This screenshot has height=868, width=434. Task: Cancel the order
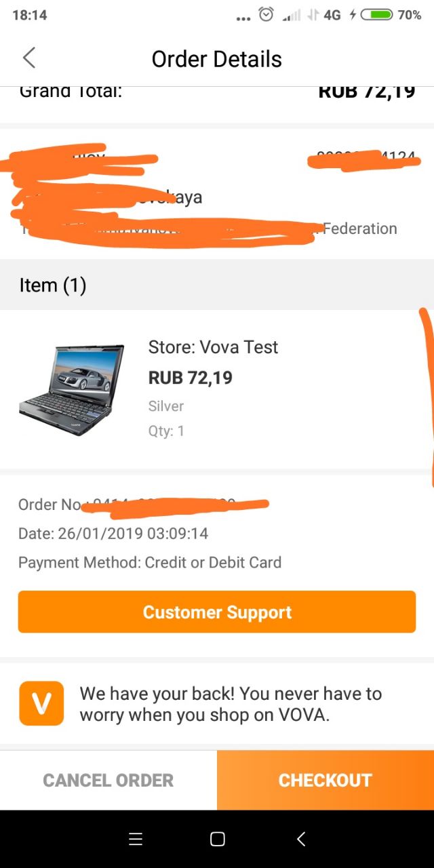108,780
